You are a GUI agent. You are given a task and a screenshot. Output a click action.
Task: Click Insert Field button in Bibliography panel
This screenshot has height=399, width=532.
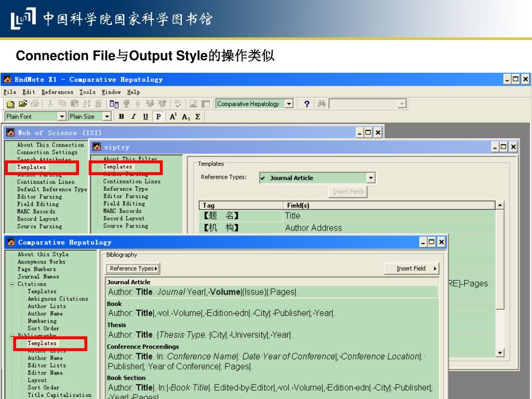click(x=411, y=269)
